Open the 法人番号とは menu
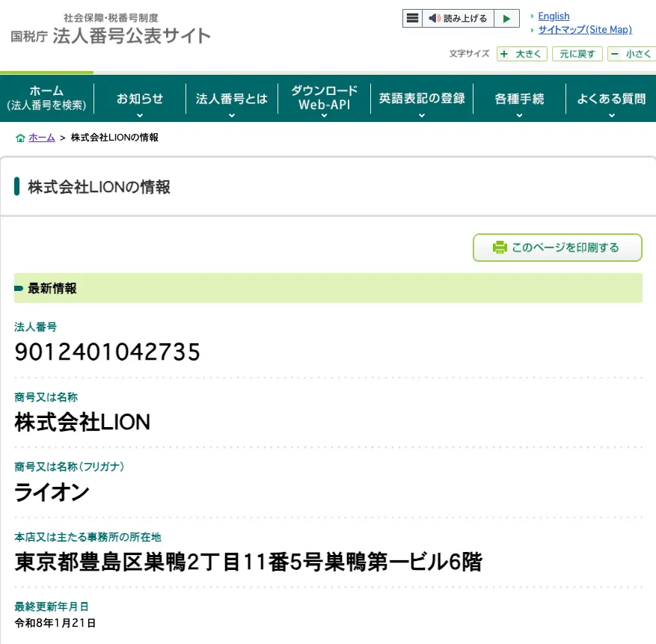This screenshot has height=644, width=656. tap(232, 99)
